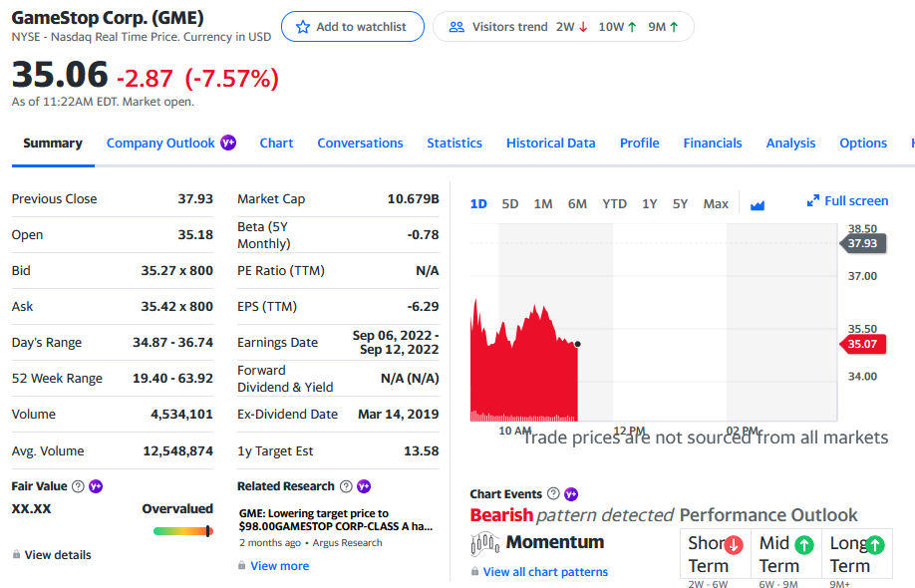Click the red intraday price chart area
Image resolution: width=915 pixels, height=588 pixels.
click(523, 374)
